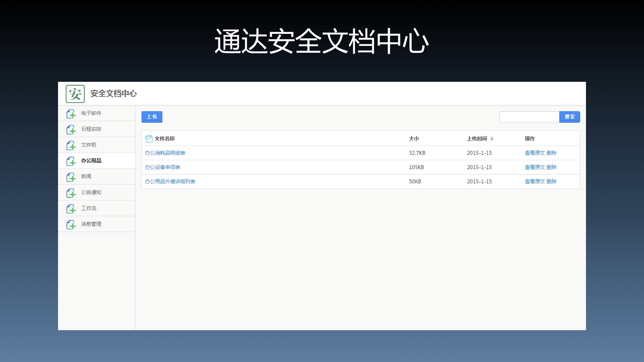The image size is (644, 362).
Task: Click the 通达安全文档中心 slide title
Action: click(x=322, y=41)
